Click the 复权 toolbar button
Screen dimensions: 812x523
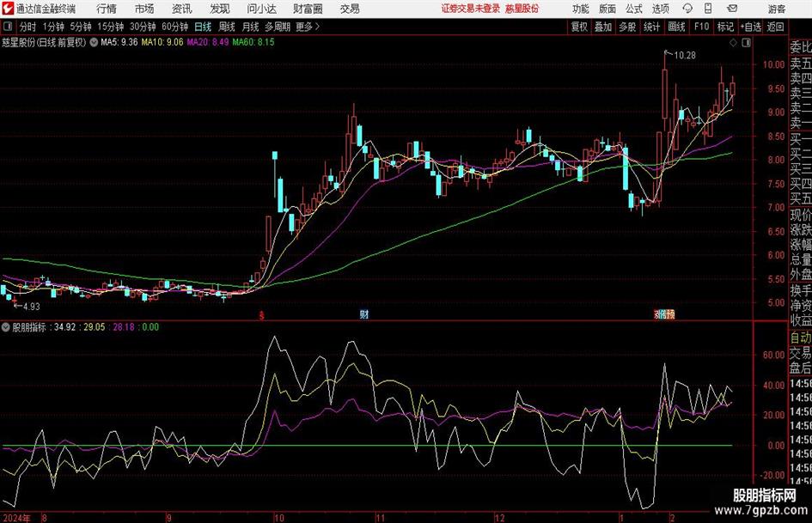click(579, 27)
